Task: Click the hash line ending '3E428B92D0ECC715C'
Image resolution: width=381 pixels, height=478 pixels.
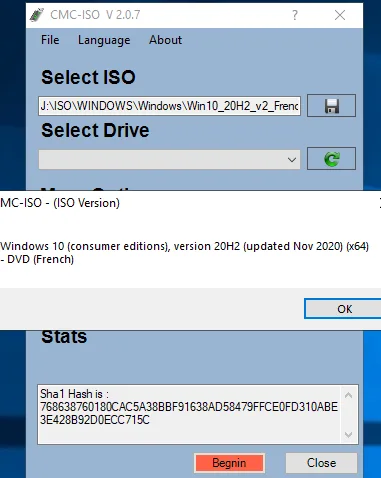Action: click(95, 420)
